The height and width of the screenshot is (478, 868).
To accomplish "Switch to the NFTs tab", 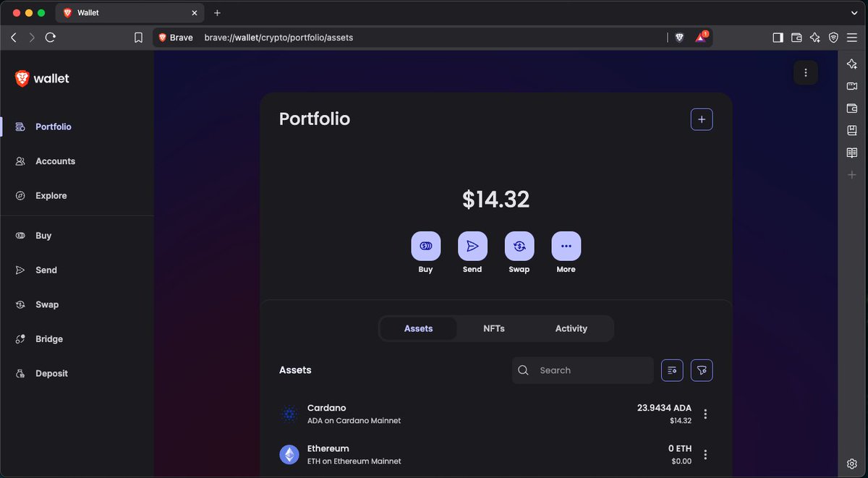I will click(x=494, y=328).
